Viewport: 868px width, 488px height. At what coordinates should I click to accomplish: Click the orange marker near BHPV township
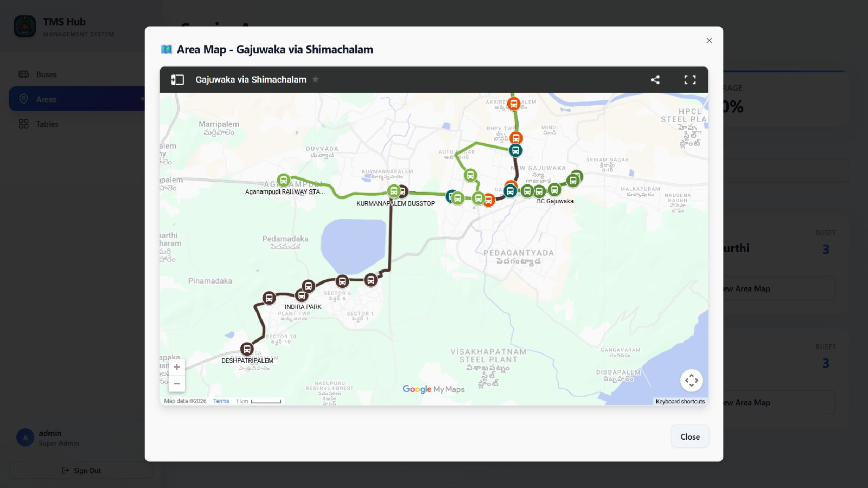[516, 138]
